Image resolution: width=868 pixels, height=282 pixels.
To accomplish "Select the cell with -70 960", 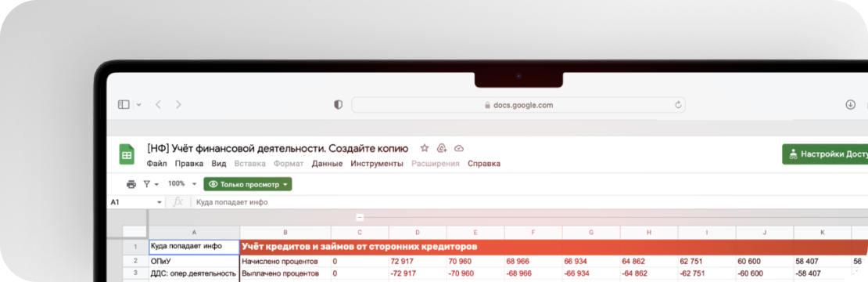I will pos(475,273).
